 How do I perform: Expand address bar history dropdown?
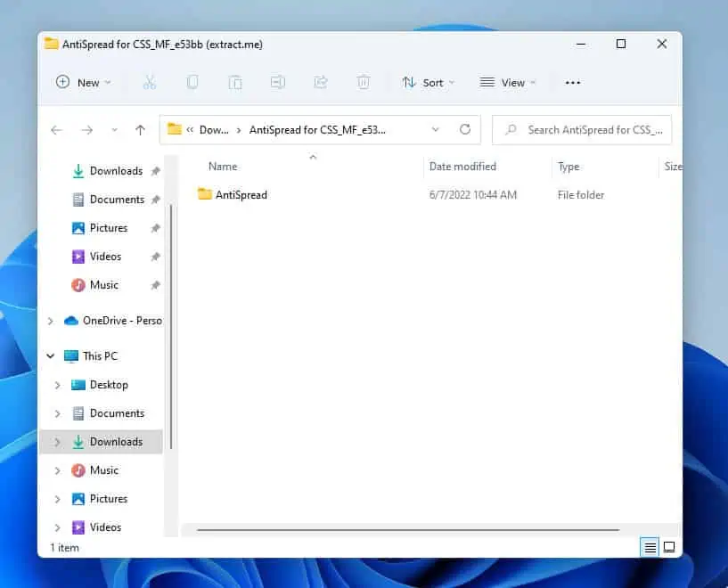[x=435, y=129]
